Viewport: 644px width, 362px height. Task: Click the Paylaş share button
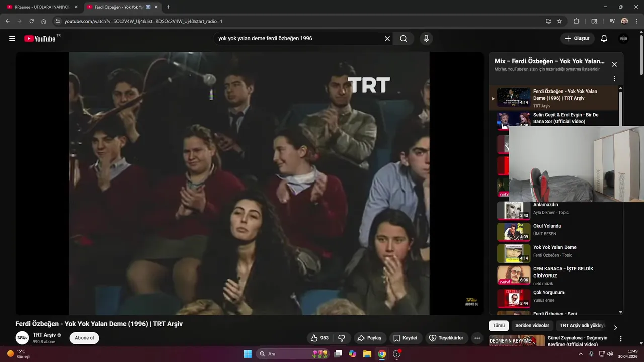pyautogui.click(x=369, y=338)
